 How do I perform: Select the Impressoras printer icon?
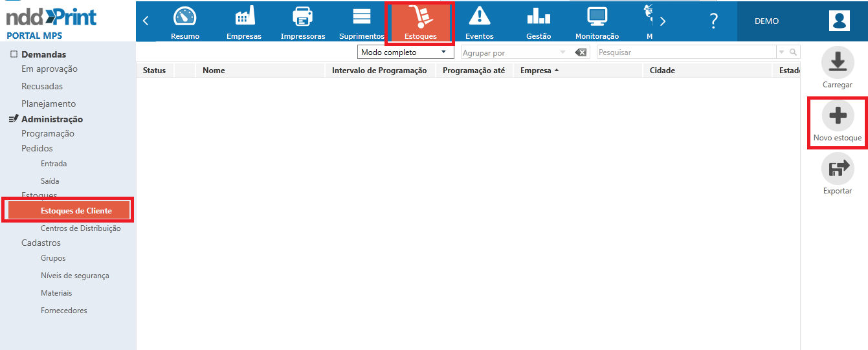coord(302,17)
